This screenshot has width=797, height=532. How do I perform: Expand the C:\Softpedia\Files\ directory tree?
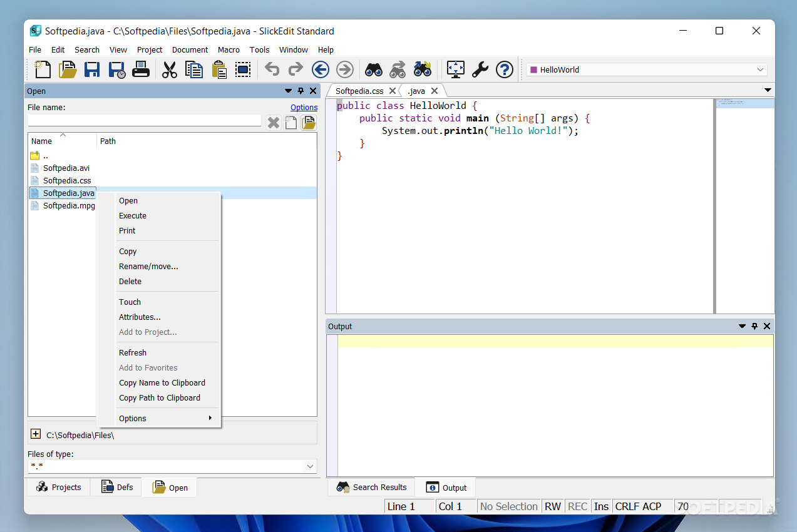point(36,434)
